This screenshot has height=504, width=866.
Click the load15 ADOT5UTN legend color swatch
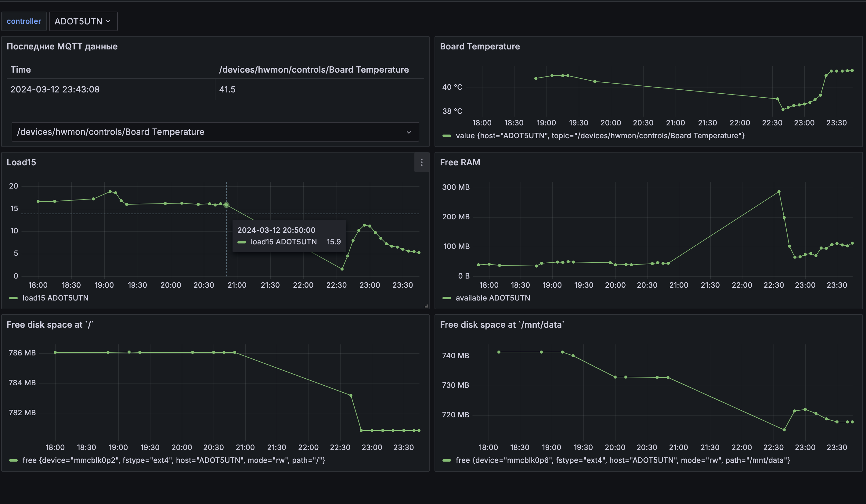pyautogui.click(x=13, y=298)
